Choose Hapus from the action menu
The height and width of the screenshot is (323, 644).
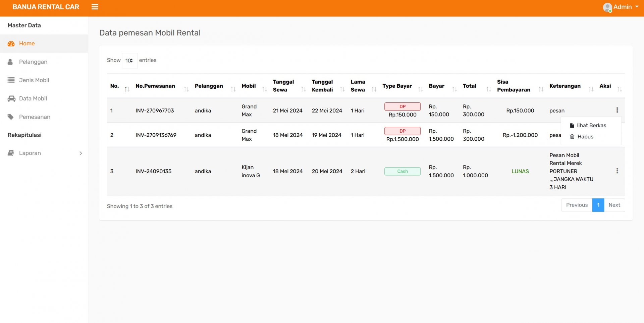tap(585, 137)
